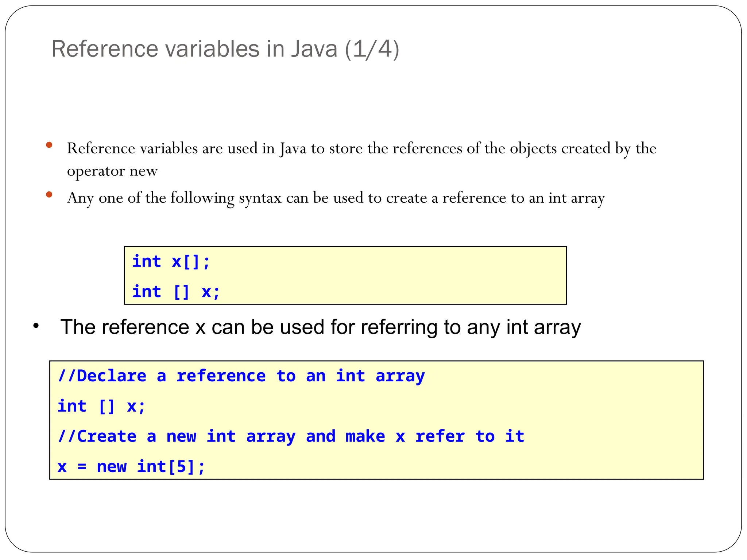The width and height of the screenshot is (747, 560).
Task: Click the slide title "Reference variables in Java (1/4)"
Action: coord(225,49)
